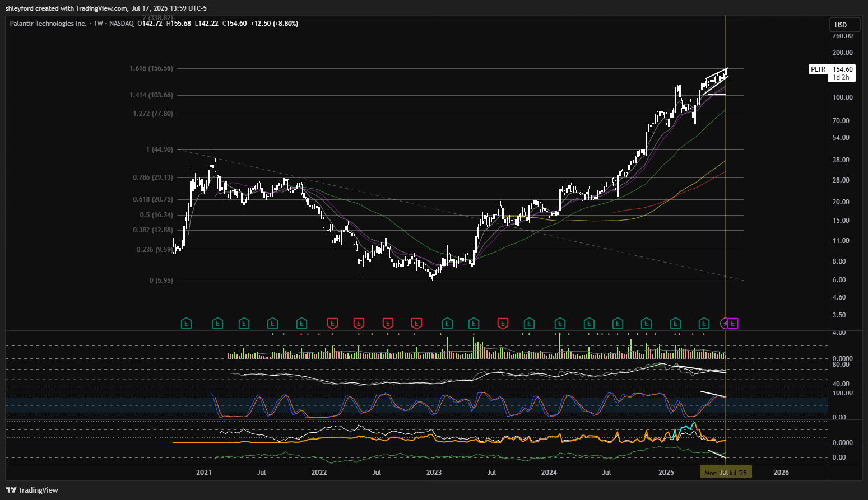Click the 54.00 price axis label
This screenshot has width=868, height=500.
tap(841, 138)
